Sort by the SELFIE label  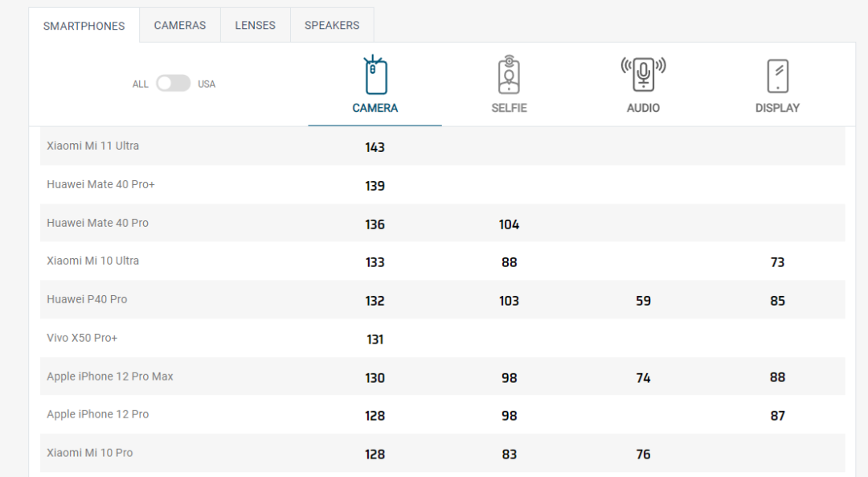coord(509,108)
